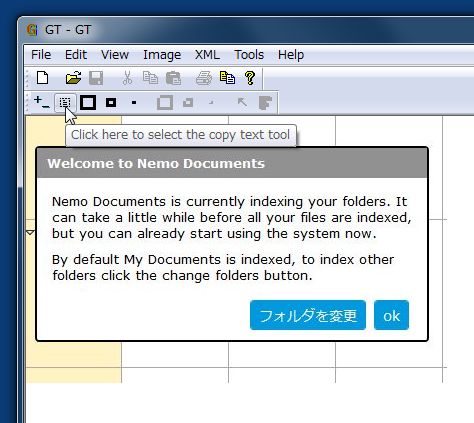The image size is (474, 423).
Task: Open the Help menu
Action: [291, 55]
